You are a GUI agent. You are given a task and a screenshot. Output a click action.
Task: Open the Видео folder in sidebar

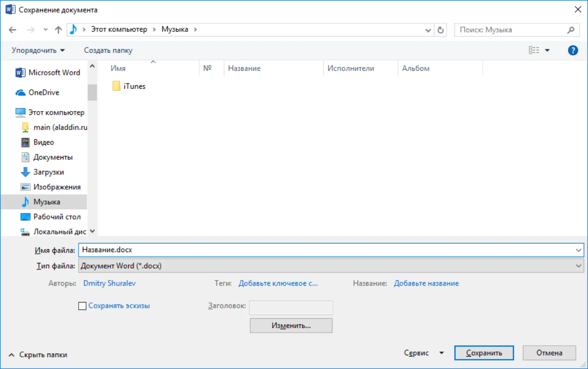click(x=37, y=142)
